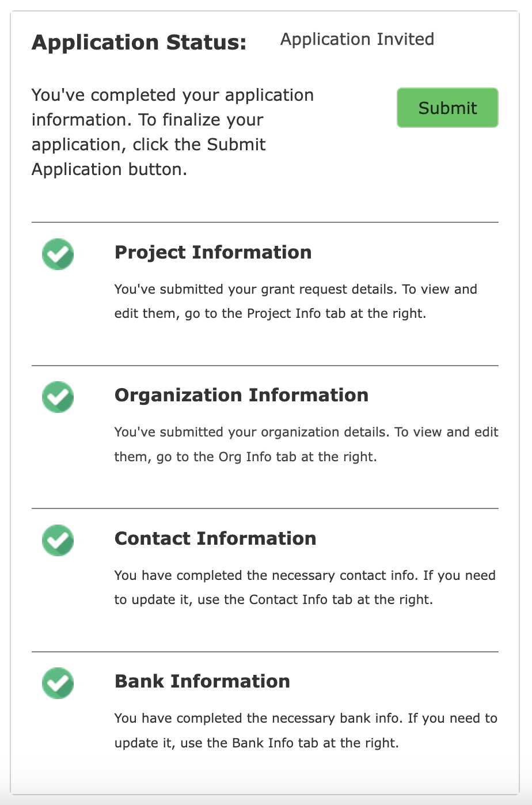Viewport: 532px width, 805px height.
Task: Select the Contact Information heading
Action: point(215,538)
